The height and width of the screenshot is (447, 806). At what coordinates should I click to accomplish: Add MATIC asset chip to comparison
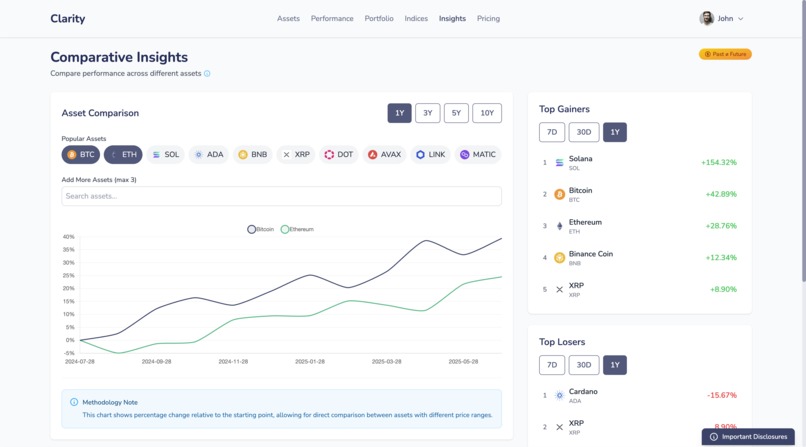coord(478,155)
